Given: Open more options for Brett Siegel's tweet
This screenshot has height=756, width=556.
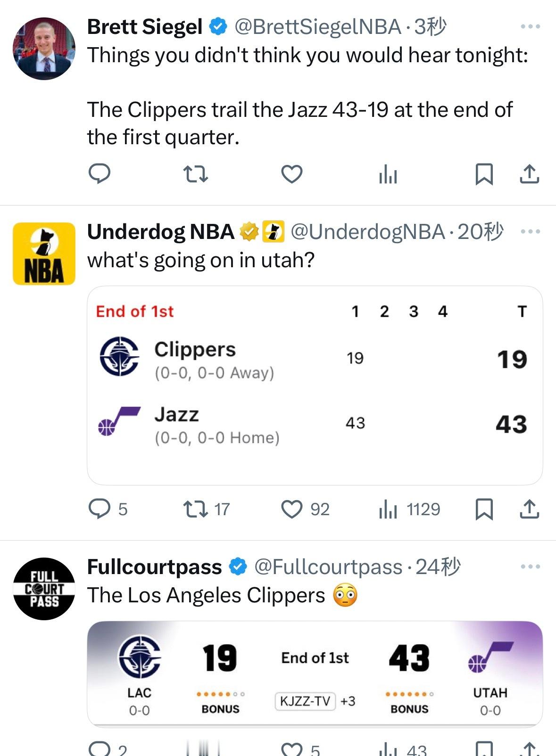Looking at the screenshot, I should point(530,27).
